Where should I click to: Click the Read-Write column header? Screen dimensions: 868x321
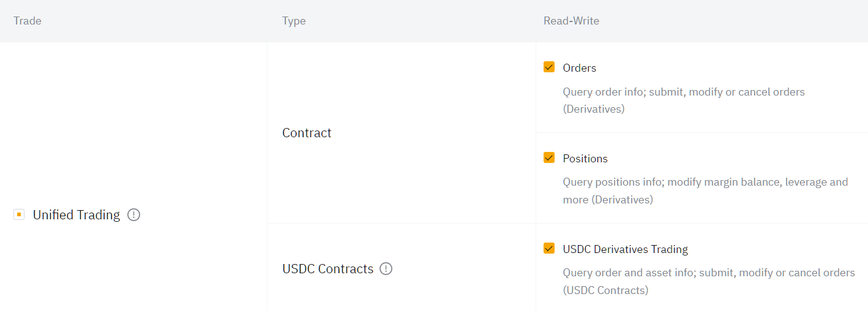click(x=571, y=21)
